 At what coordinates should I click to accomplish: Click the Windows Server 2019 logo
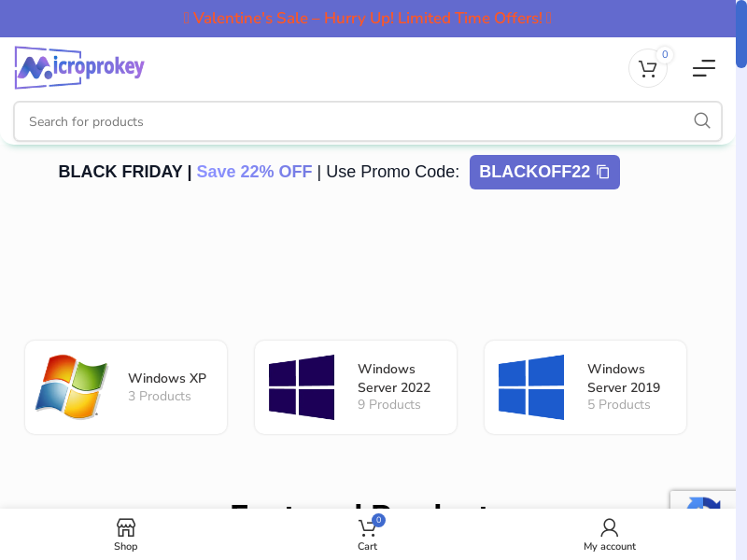[531, 387]
